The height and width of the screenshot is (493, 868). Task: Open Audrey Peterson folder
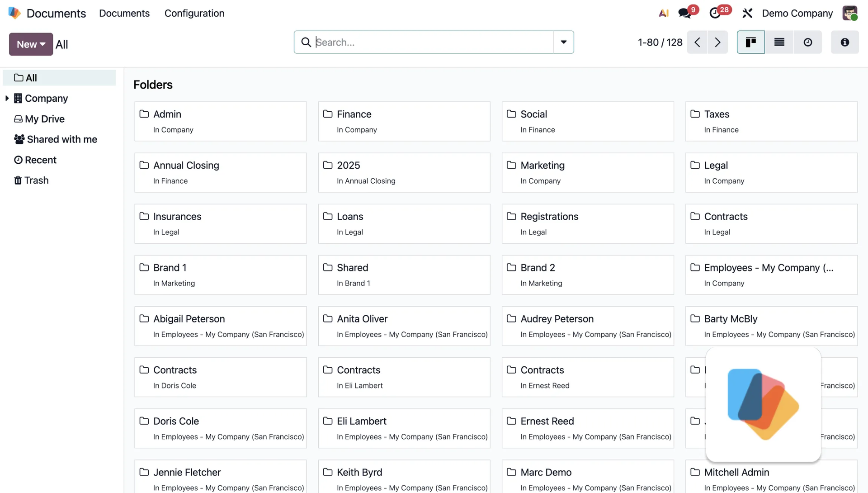pos(588,326)
